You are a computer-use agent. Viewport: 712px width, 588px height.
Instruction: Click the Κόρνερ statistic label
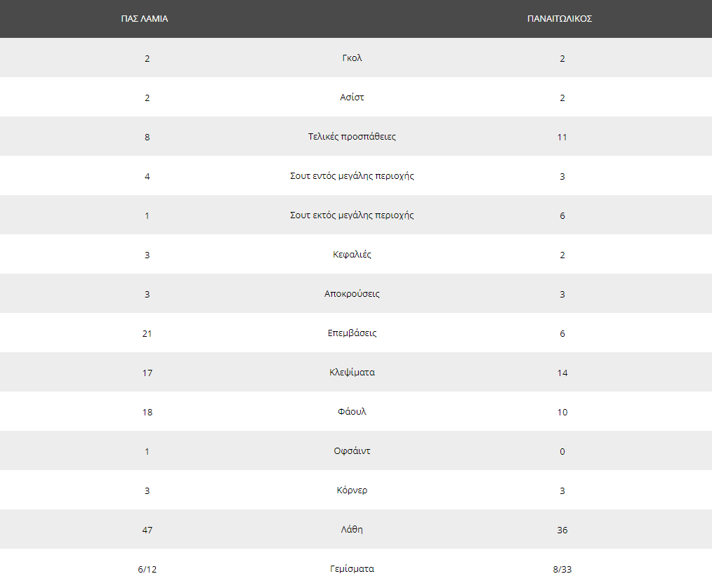click(352, 490)
